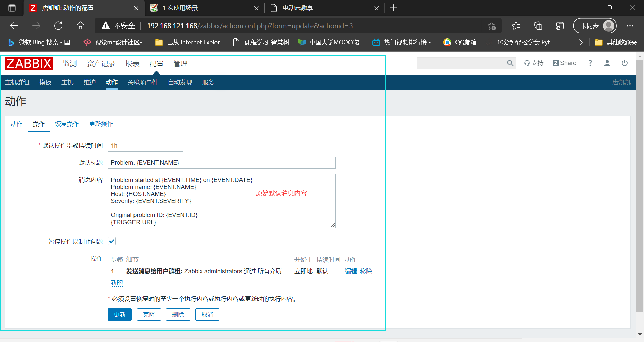The height and width of the screenshot is (342, 644).
Task: Open the Zabbix help question mark
Action: (x=590, y=63)
